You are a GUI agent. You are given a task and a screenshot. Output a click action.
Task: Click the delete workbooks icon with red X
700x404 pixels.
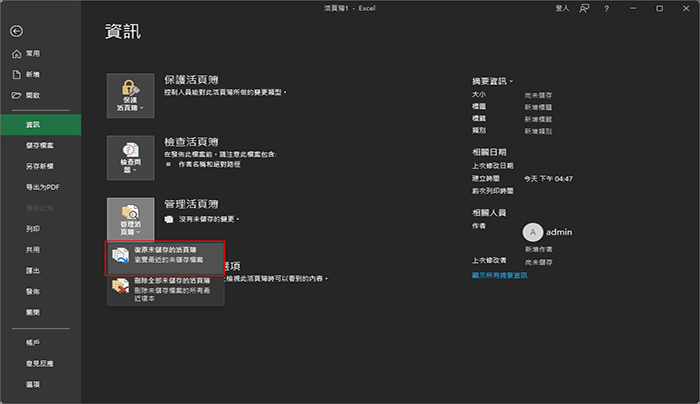coord(120,286)
